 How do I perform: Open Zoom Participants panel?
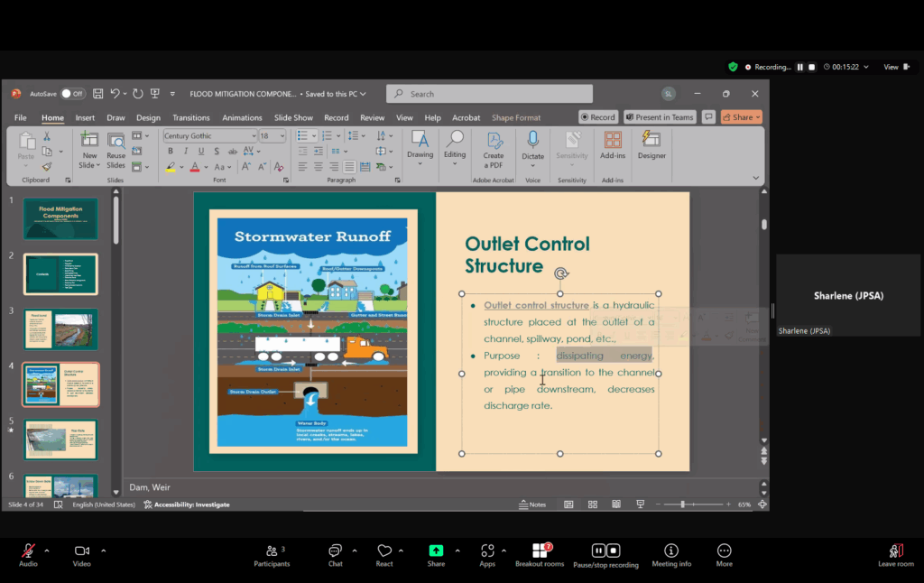pyautogui.click(x=272, y=552)
